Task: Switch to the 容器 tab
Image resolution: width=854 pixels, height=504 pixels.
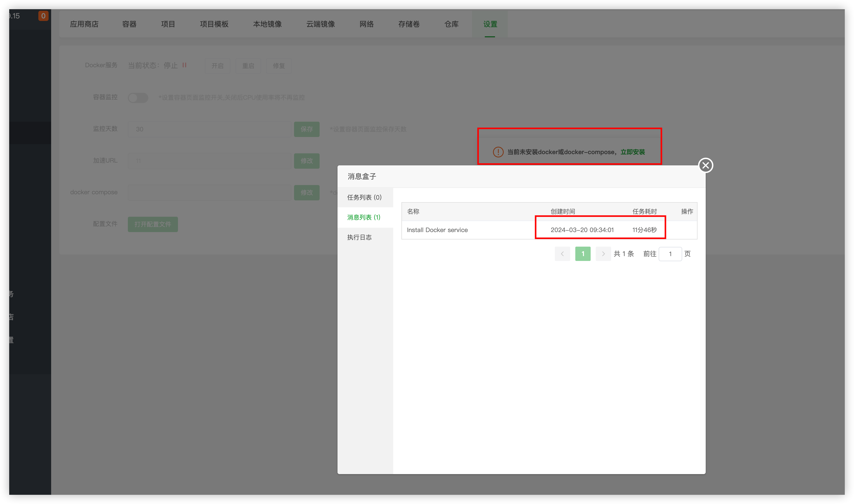Action: (x=129, y=24)
